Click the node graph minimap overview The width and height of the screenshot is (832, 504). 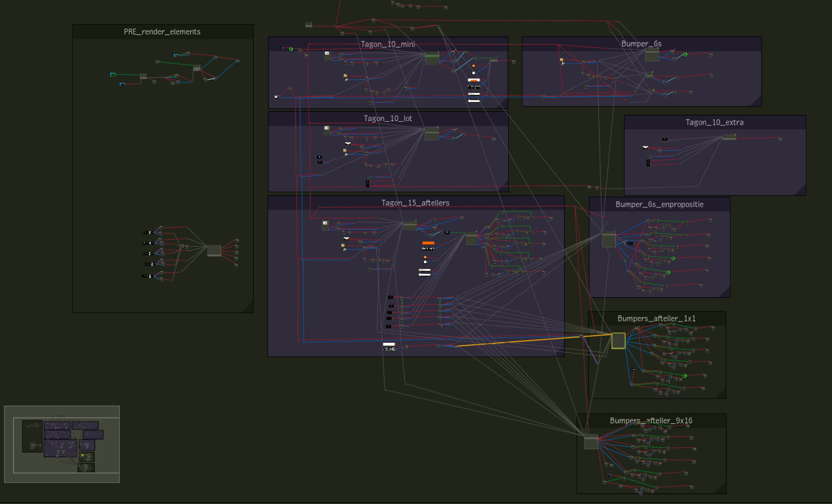point(62,444)
